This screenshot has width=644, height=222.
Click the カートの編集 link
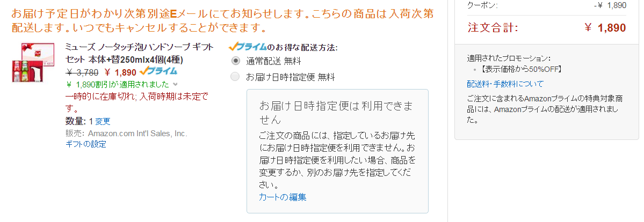(x=283, y=197)
